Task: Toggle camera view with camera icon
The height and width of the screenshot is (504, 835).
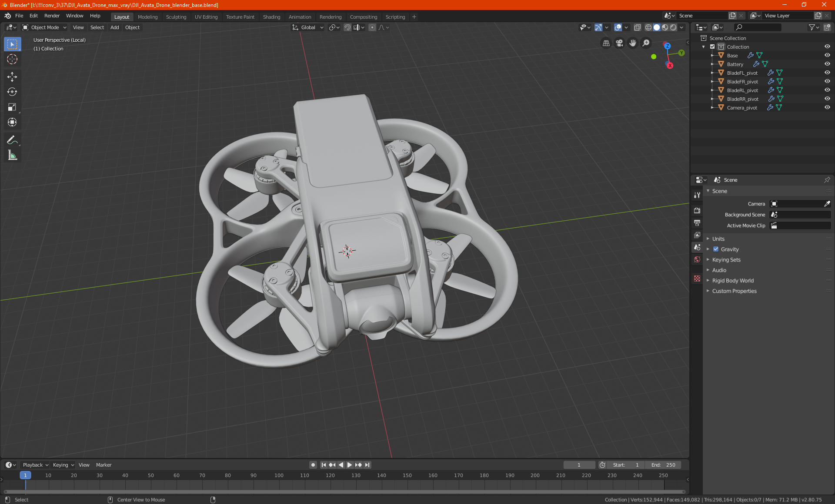Action: tap(619, 43)
